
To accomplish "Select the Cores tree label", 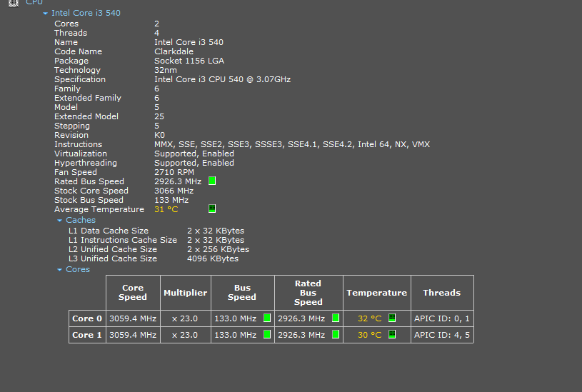I will [78, 269].
